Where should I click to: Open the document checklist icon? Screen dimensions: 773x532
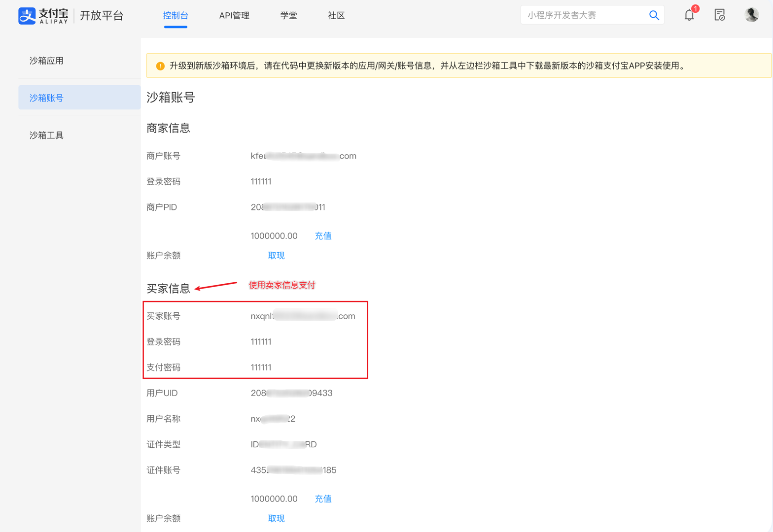click(720, 15)
